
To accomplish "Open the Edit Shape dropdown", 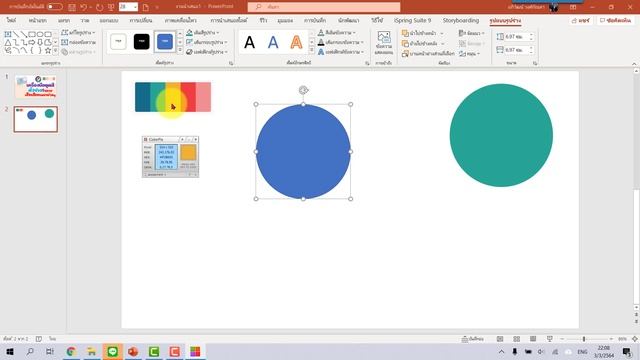I will [78, 33].
